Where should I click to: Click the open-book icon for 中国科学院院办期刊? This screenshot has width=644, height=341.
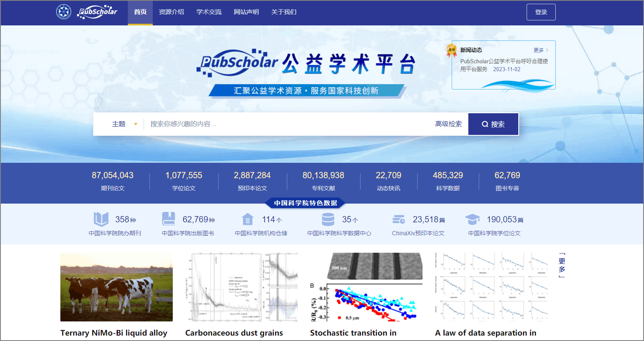(x=101, y=219)
